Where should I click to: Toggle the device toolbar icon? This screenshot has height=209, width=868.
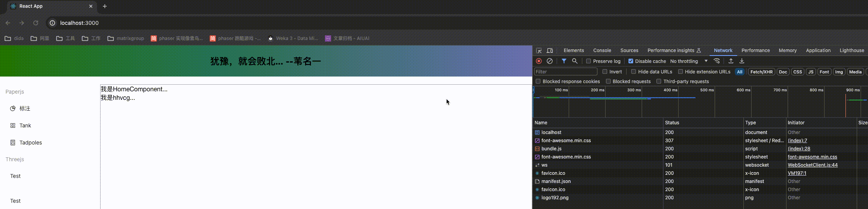(x=550, y=51)
